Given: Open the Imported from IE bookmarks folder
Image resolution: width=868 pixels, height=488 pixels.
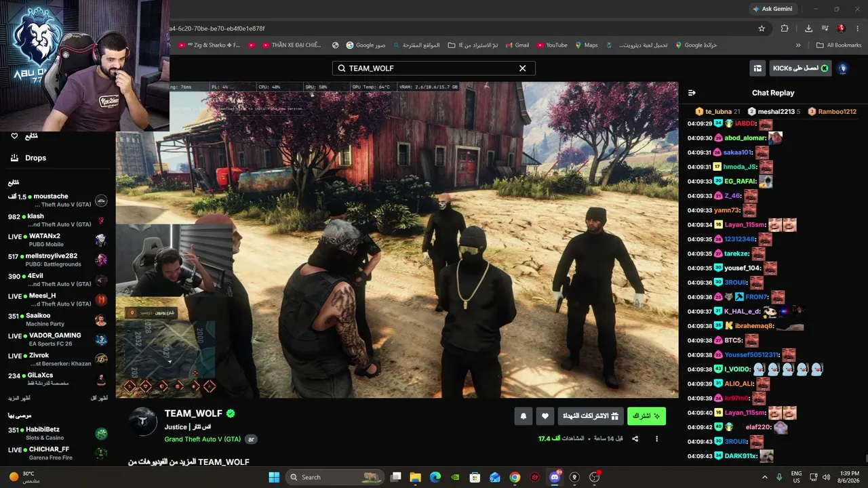Looking at the screenshot, I should tap(473, 45).
